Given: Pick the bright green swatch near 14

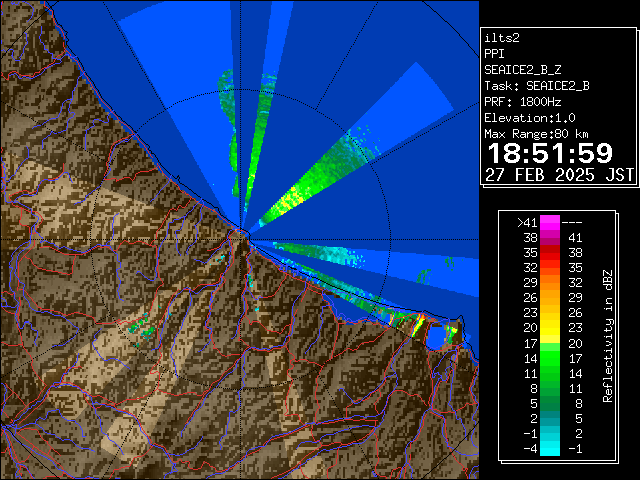Looking at the screenshot, I should [x=550, y=358].
